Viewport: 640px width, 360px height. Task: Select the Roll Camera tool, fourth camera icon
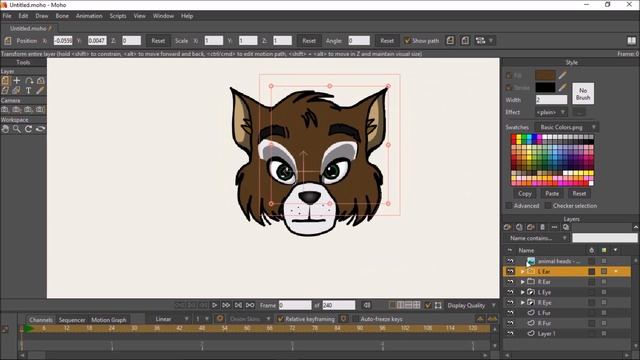click(x=40, y=109)
